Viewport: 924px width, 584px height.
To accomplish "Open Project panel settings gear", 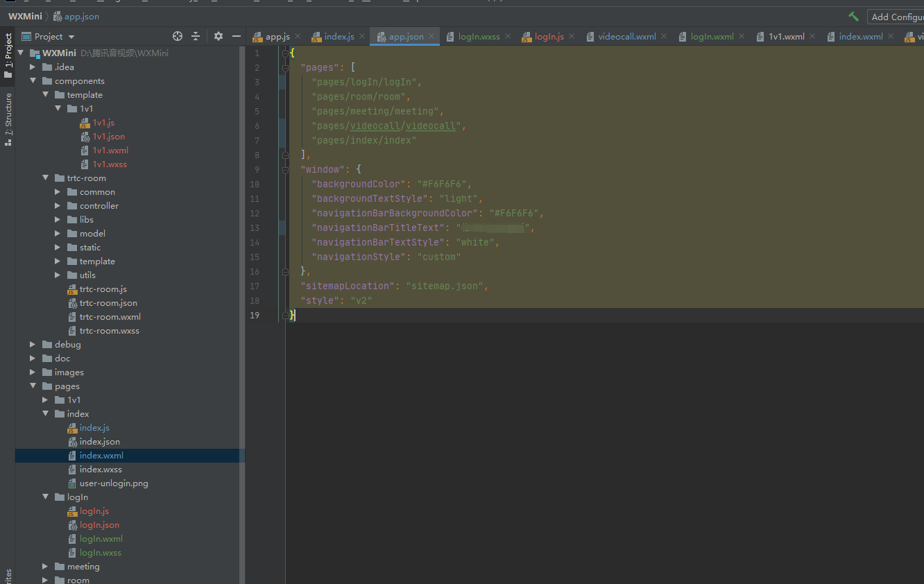I will coord(219,36).
